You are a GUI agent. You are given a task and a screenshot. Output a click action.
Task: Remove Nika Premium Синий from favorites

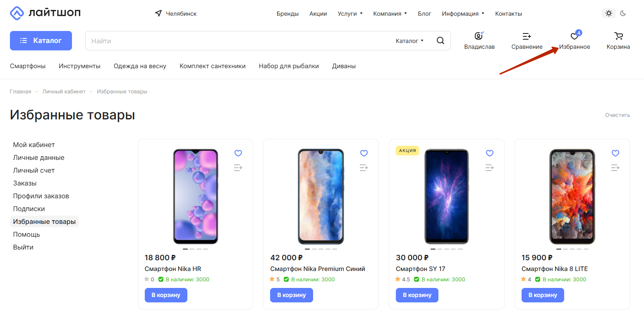[364, 153]
